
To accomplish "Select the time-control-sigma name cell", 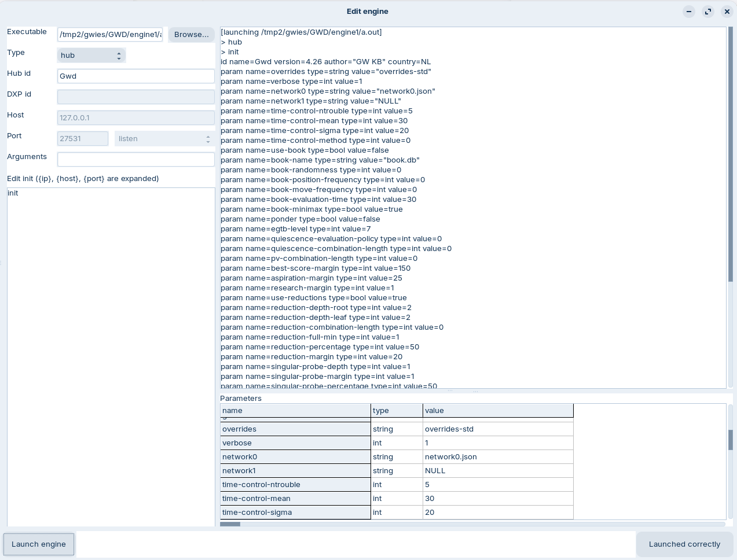I will (x=295, y=513).
